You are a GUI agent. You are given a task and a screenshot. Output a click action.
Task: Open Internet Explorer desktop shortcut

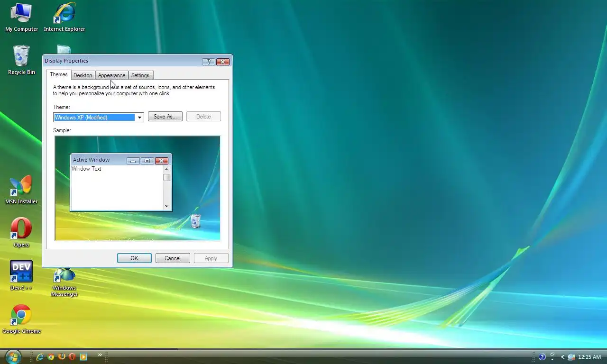point(64,18)
